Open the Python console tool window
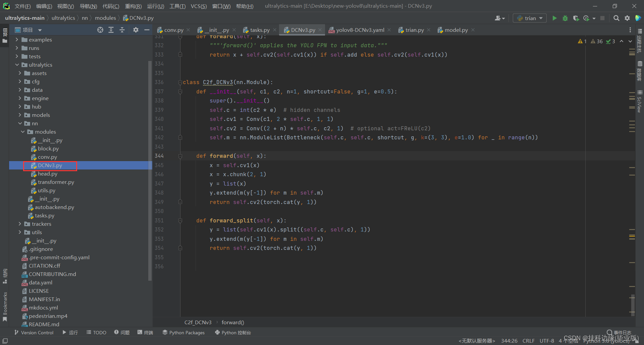The width and height of the screenshot is (644, 345). [x=233, y=332]
